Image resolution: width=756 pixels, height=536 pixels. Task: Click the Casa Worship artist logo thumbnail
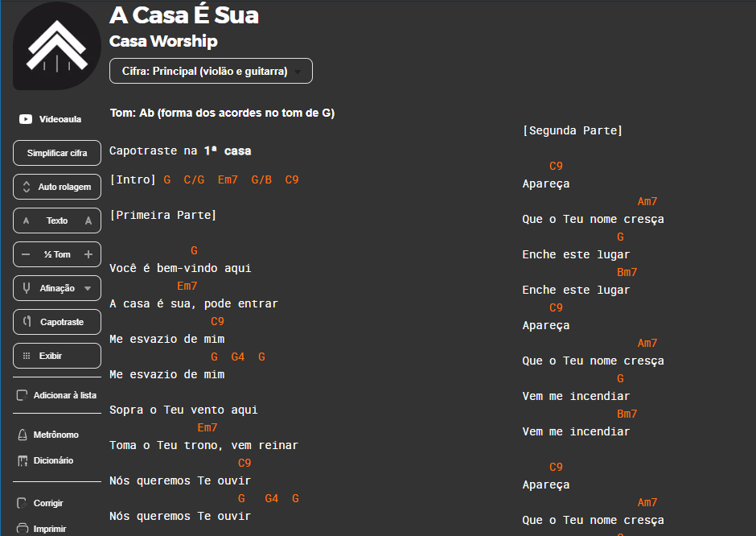pos(57,46)
